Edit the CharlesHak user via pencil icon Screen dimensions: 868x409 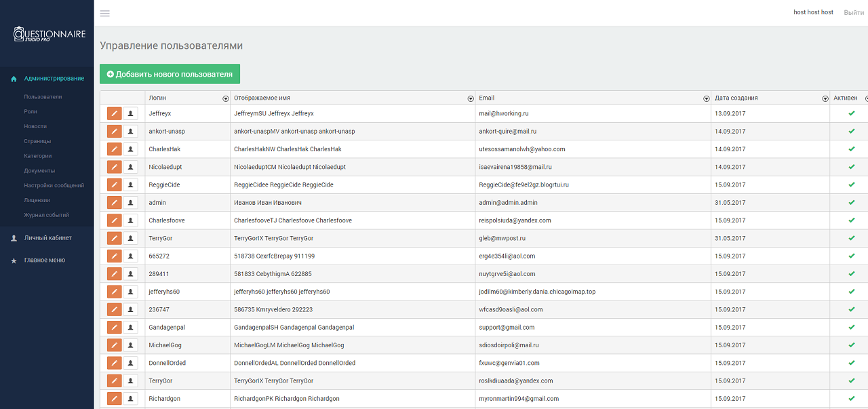115,149
